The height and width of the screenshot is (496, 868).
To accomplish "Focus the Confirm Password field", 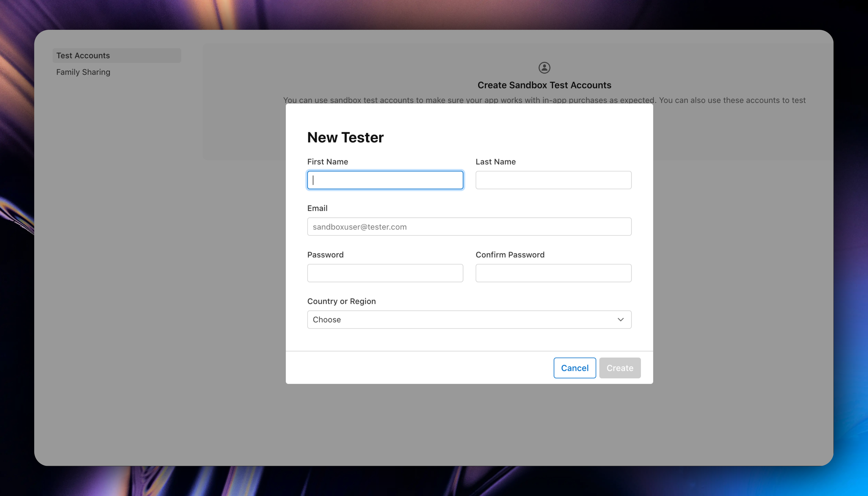I will 553,273.
